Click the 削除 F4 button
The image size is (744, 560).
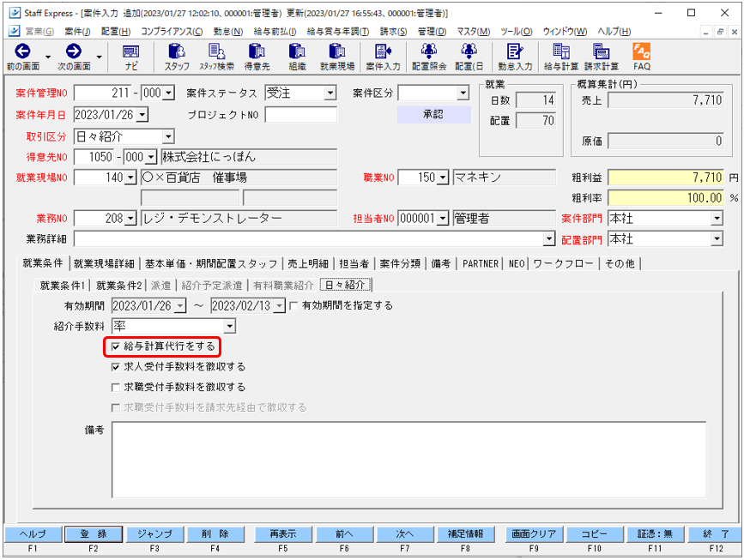pos(215,534)
